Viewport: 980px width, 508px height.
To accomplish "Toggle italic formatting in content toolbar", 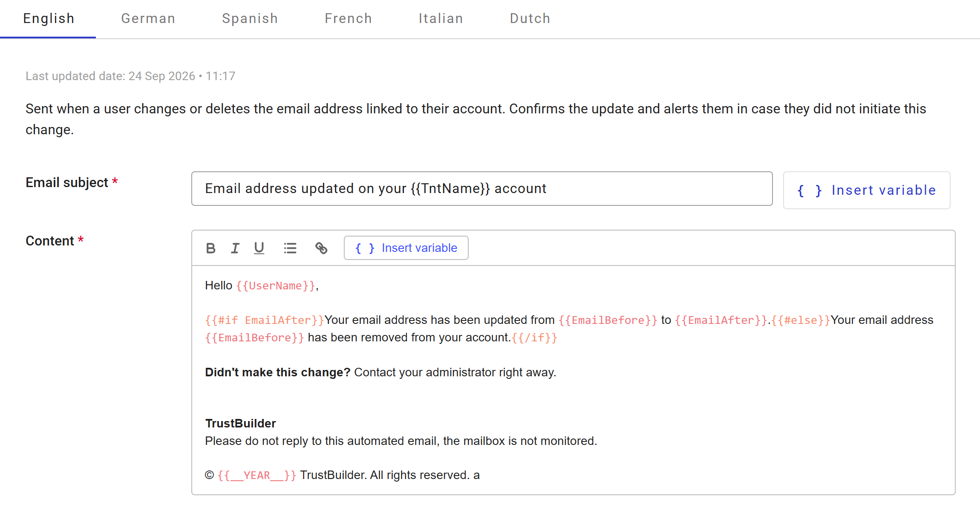I will click(x=235, y=248).
